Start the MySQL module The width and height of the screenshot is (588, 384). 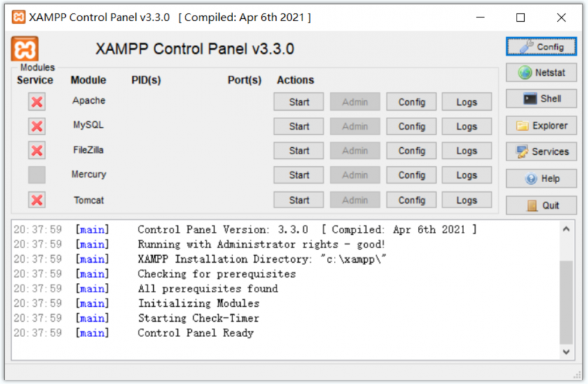(x=298, y=126)
